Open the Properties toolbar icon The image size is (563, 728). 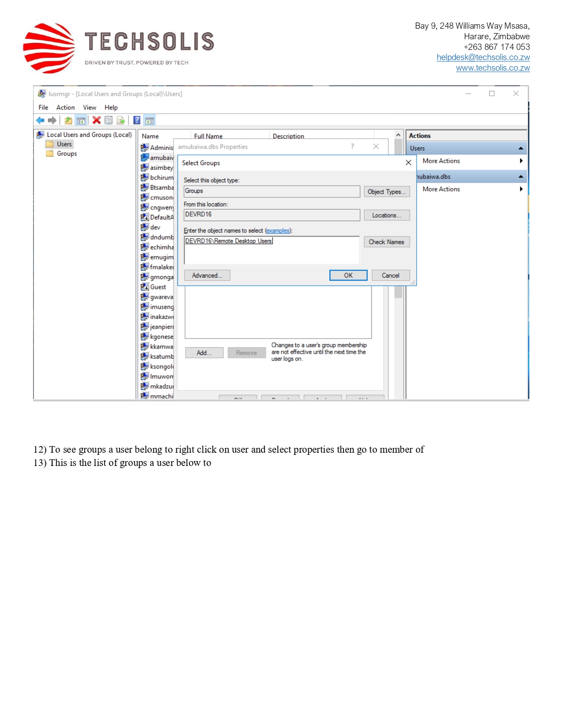(x=109, y=120)
